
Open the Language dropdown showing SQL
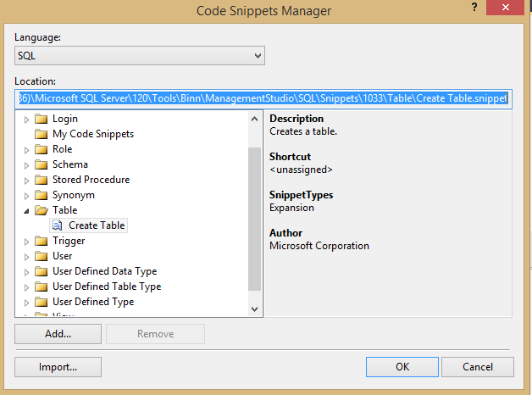[140, 56]
